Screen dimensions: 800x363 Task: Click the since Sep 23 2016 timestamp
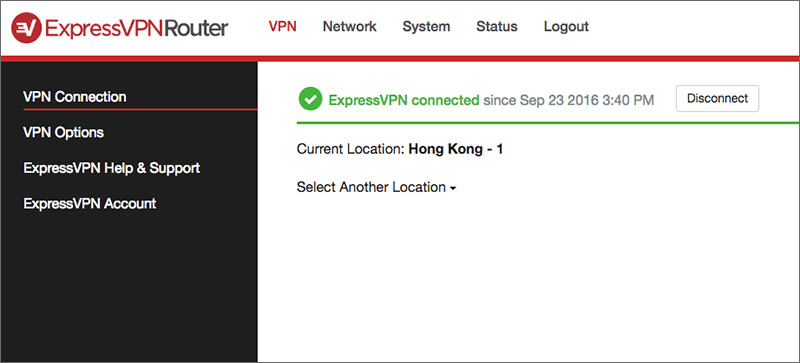tap(568, 100)
